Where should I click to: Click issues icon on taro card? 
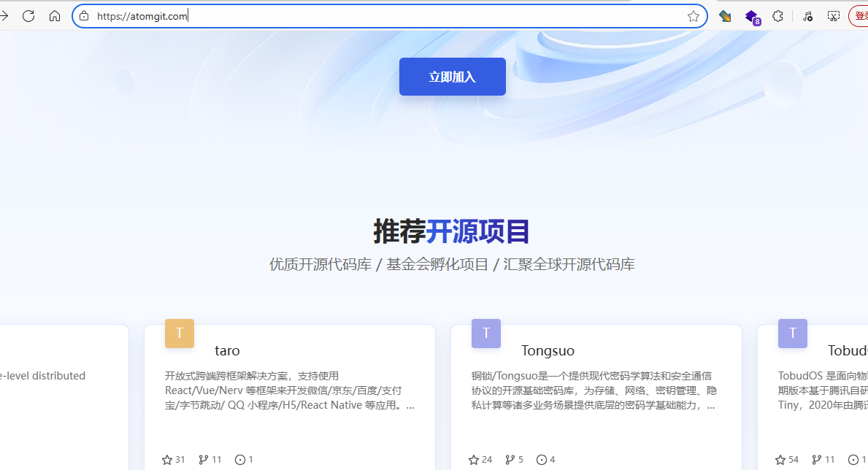(240, 460)
